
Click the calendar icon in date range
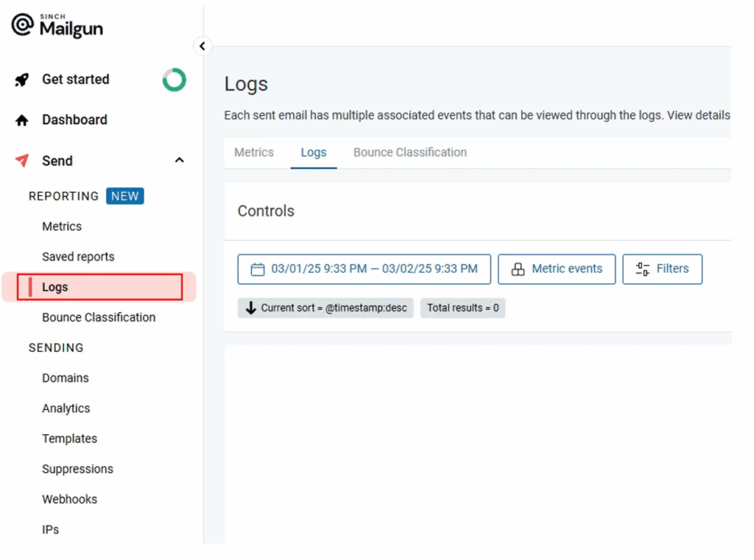tap(258, 269)
